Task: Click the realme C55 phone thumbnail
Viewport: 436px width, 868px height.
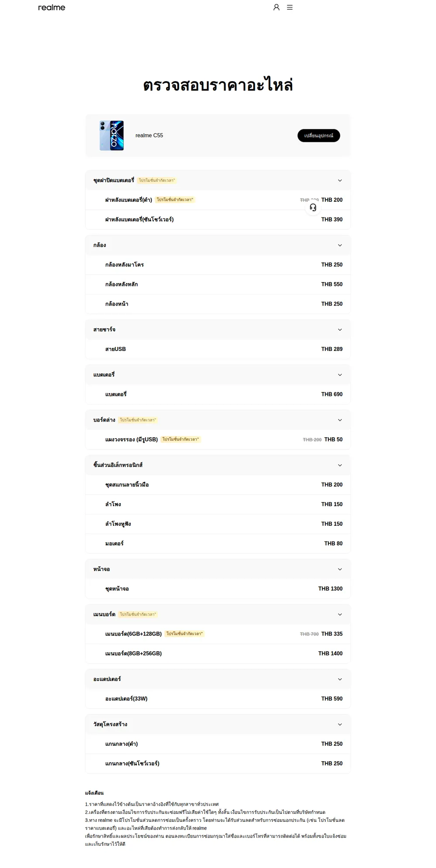Action: coord(112,136)
